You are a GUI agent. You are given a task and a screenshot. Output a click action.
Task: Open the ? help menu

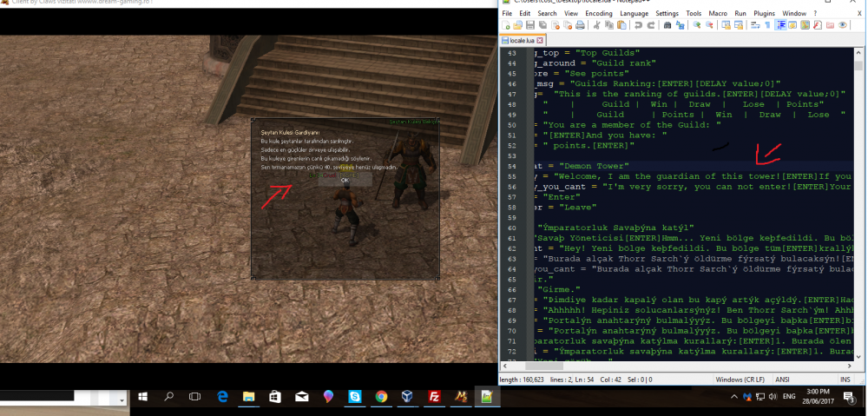click(815, 13)
